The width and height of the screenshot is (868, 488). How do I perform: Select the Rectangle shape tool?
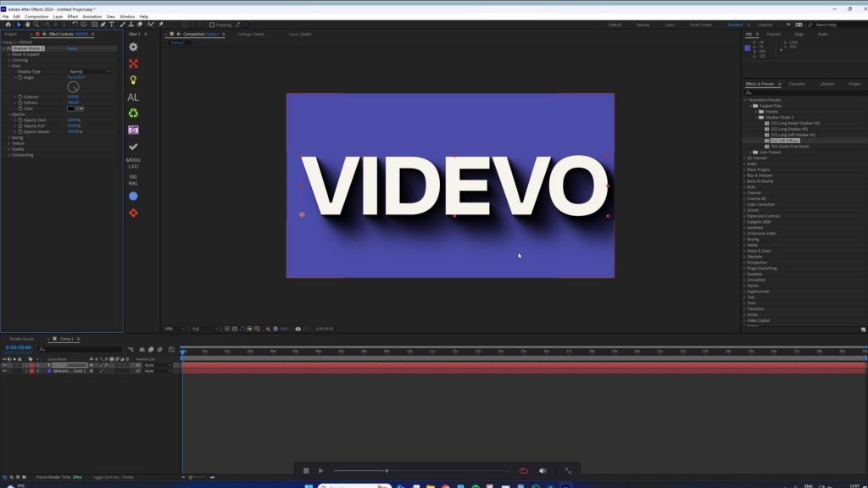click(95, 25)
